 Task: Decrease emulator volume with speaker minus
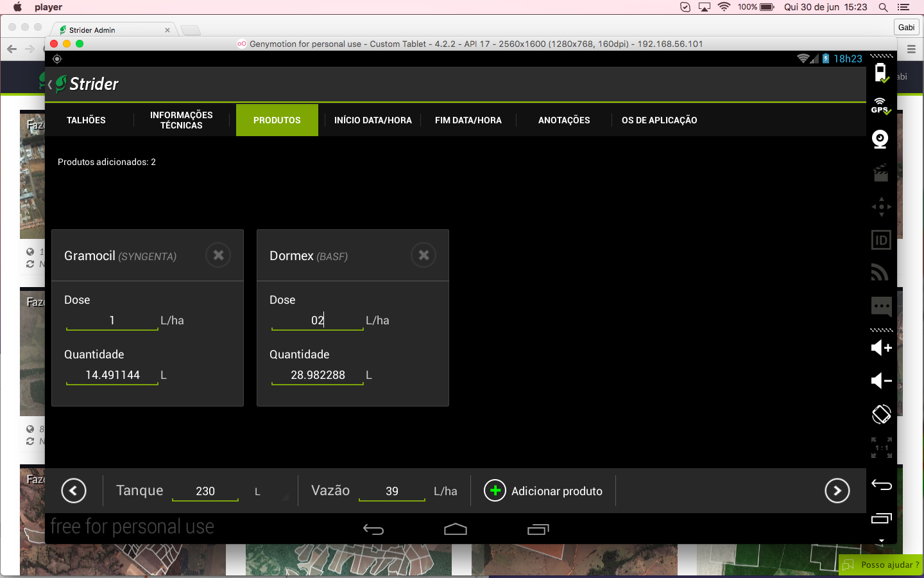coord(881,381)
